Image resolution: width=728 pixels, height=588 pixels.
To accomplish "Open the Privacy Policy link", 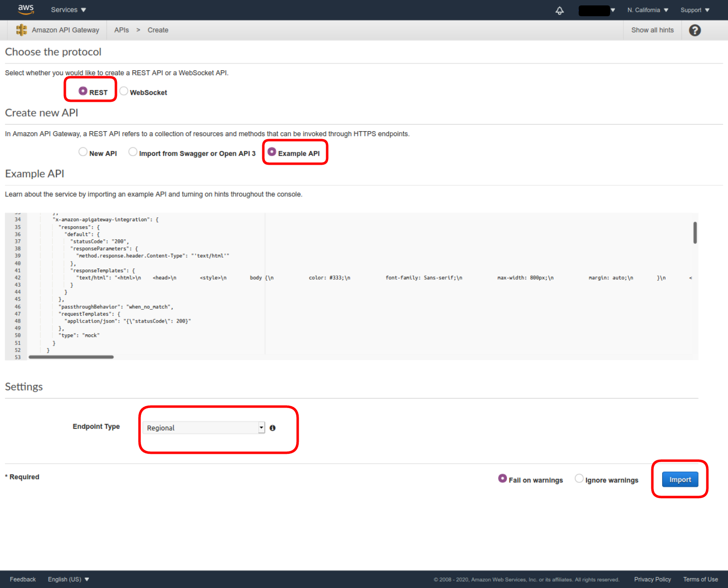I will [x=652, y=579].
